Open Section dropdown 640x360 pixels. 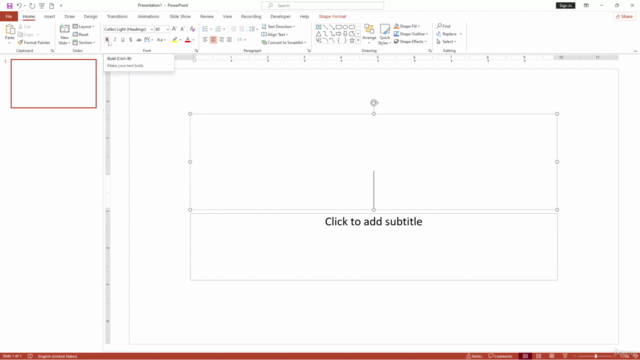click(84, 42)
